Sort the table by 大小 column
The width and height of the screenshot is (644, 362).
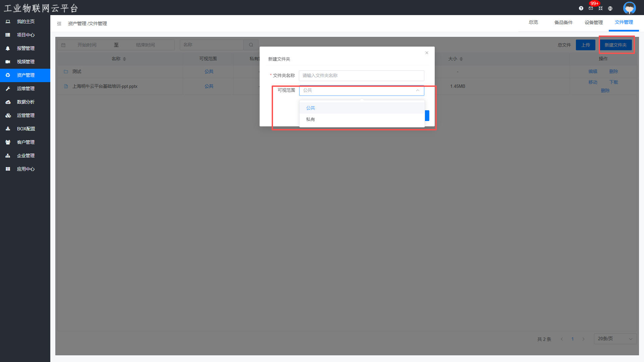click(461, 59)
